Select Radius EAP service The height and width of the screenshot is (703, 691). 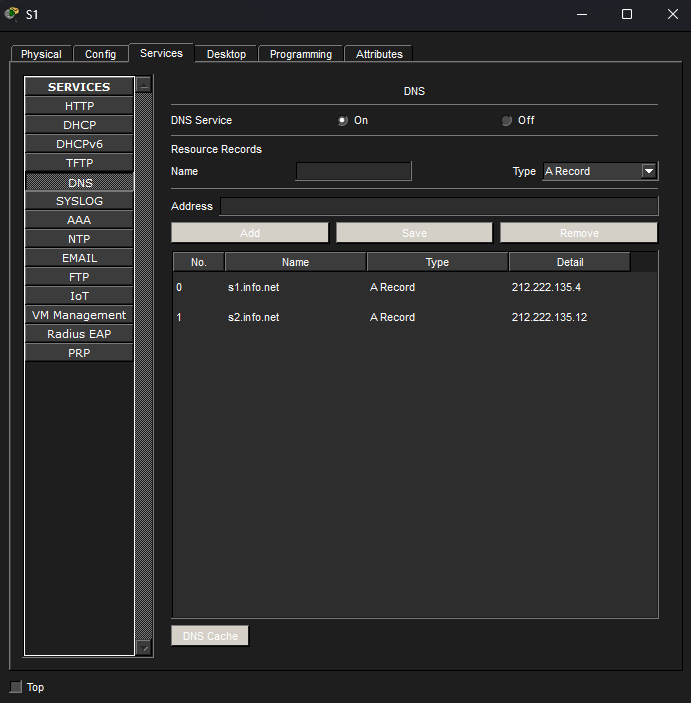coord(79,334)
